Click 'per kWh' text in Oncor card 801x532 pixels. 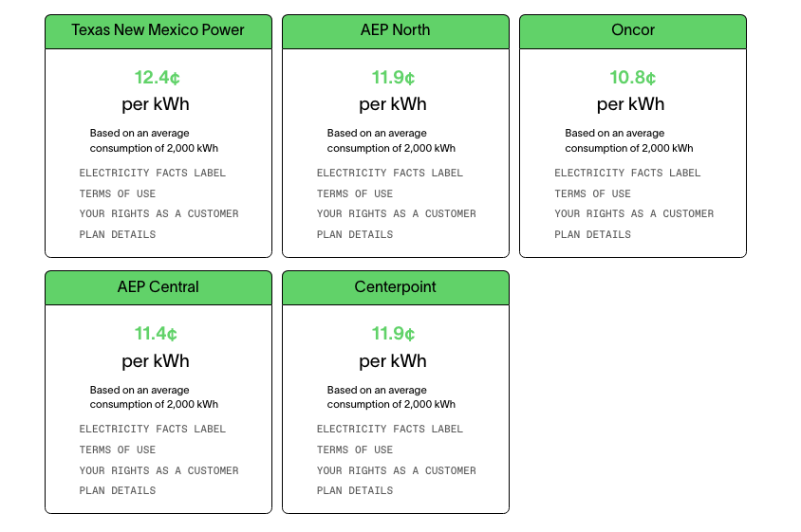[x=631, y=104]
